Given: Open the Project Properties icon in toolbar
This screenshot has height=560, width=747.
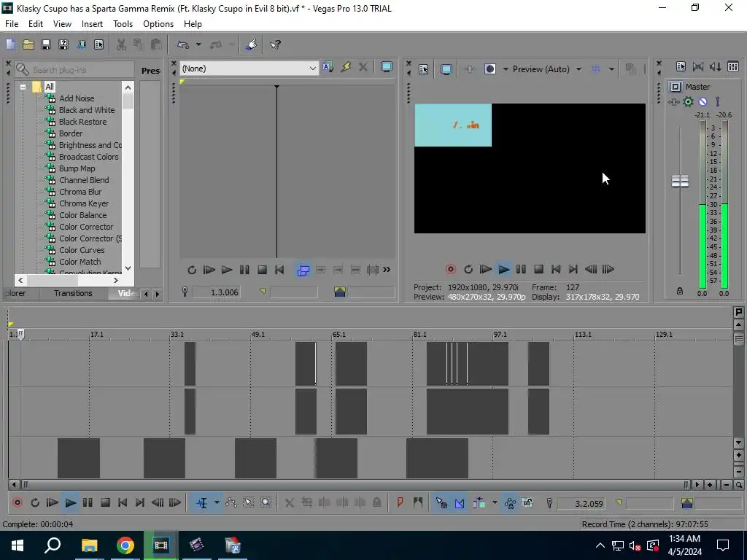Looking at the screenshot, I should click(x=98, y=44).
